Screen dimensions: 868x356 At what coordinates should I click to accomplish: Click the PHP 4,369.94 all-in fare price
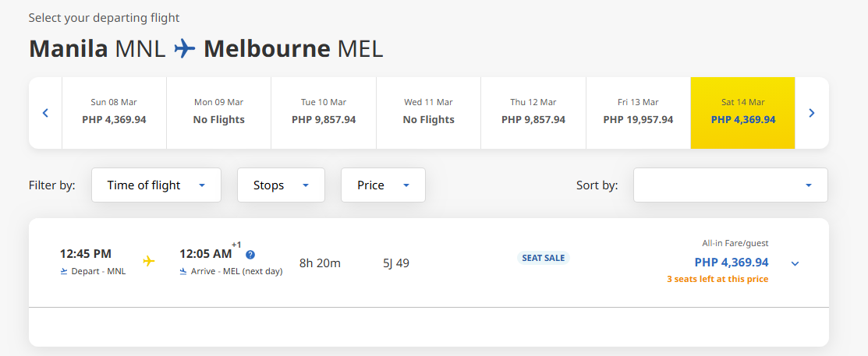(x=732, y=263)
